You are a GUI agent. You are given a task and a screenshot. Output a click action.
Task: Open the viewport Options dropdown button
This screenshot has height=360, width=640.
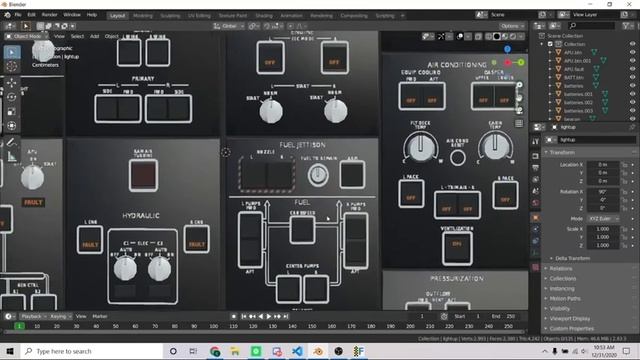(512, 26)
